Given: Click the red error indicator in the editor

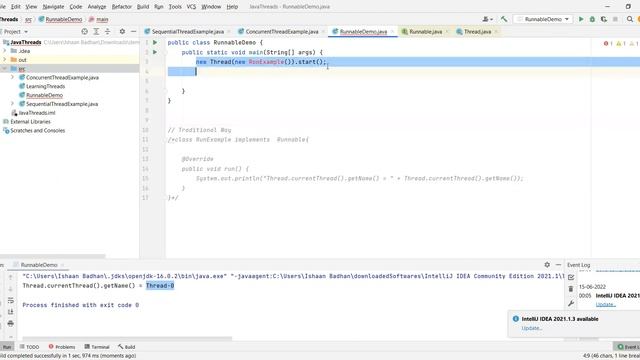Looking at the screenshot, I should point(608,43).
